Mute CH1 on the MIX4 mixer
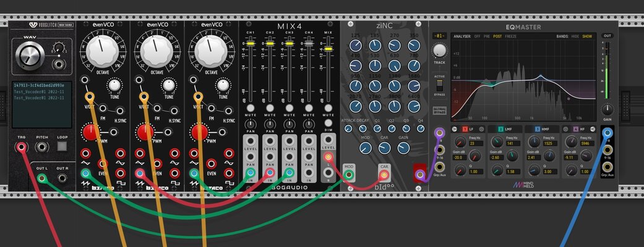This screenshot has height=247, width=644. [x=250, y=108]
